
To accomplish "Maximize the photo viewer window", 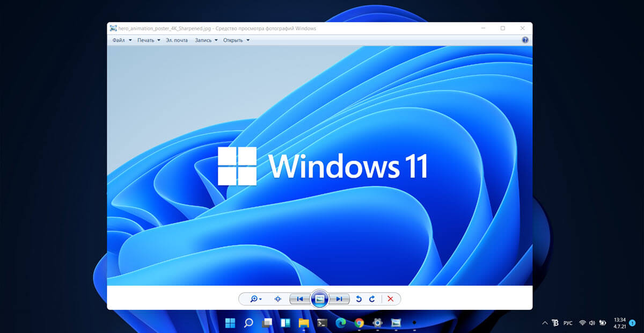I will 502,28.
